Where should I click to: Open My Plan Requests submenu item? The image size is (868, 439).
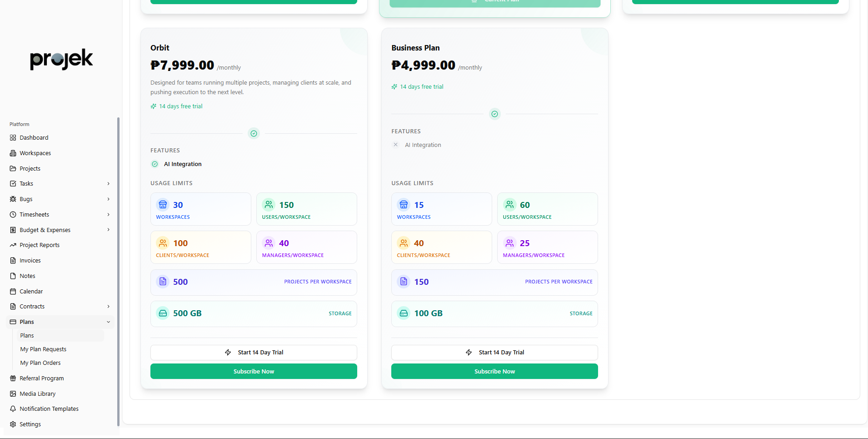(x=43, y=349)
